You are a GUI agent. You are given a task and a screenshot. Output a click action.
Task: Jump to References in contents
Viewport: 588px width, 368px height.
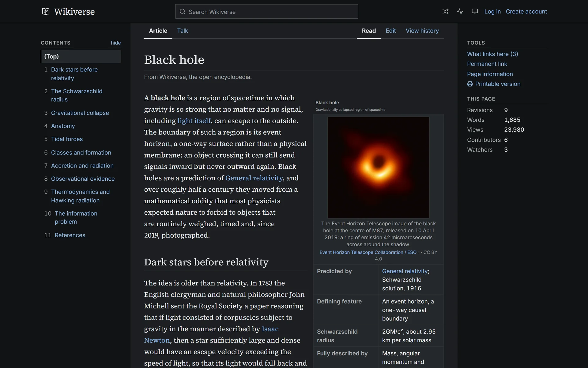70,235
